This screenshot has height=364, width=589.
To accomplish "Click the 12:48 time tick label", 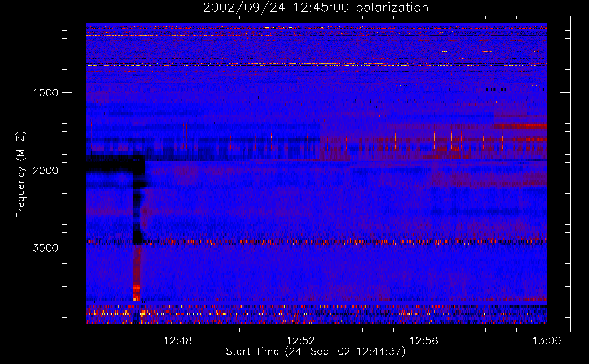I will click(178, 341).
